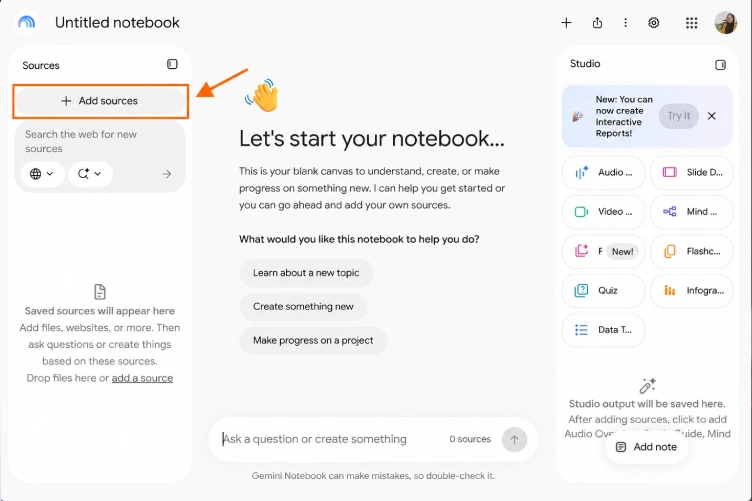Click the 0 sources indicator
The width and height of the screenshot is (752, 501).
[470, 439]
